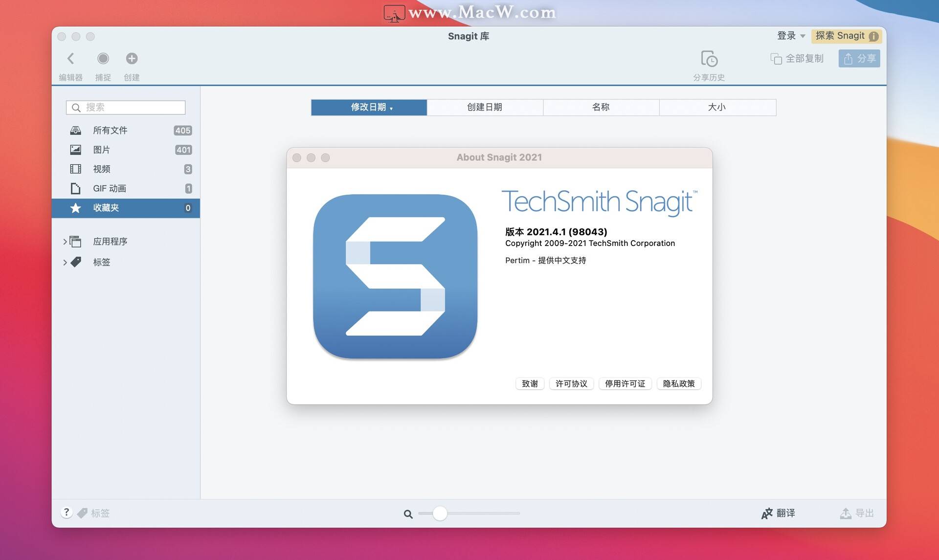Click the Explore Snagit info button

847,36
